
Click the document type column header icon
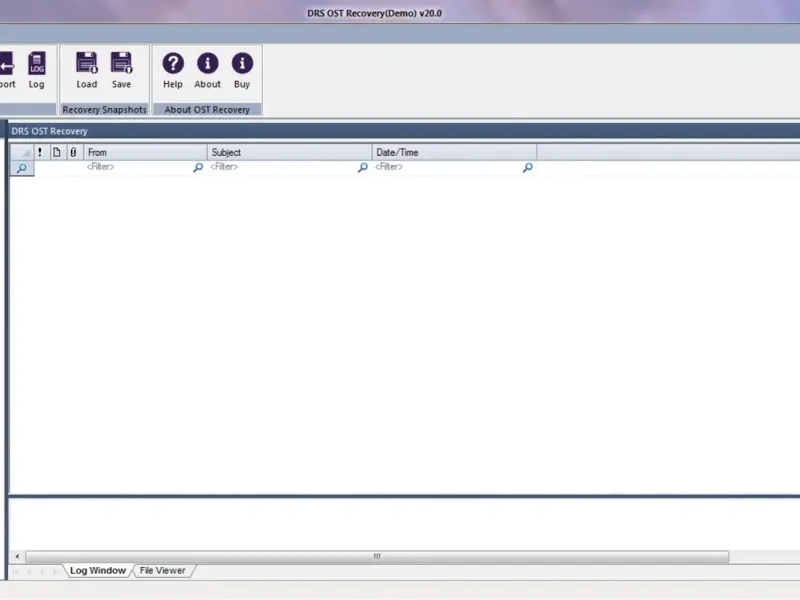pyautogui.click(x=57, y=152)
